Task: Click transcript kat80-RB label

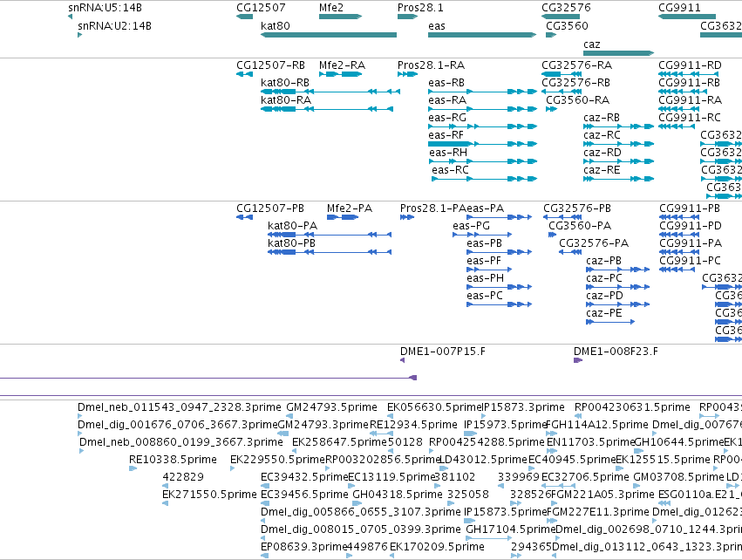Action: [x=285, y=83]
